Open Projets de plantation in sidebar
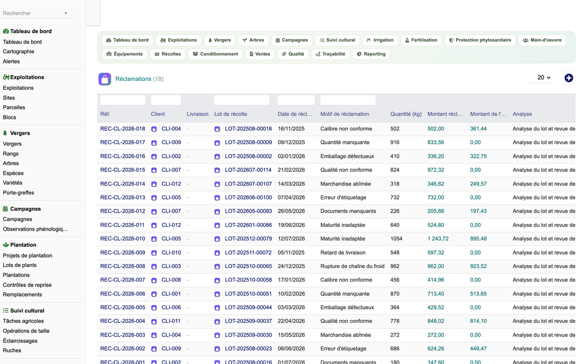This screenshot has width=588, height=364. click(x=27, y=255)
